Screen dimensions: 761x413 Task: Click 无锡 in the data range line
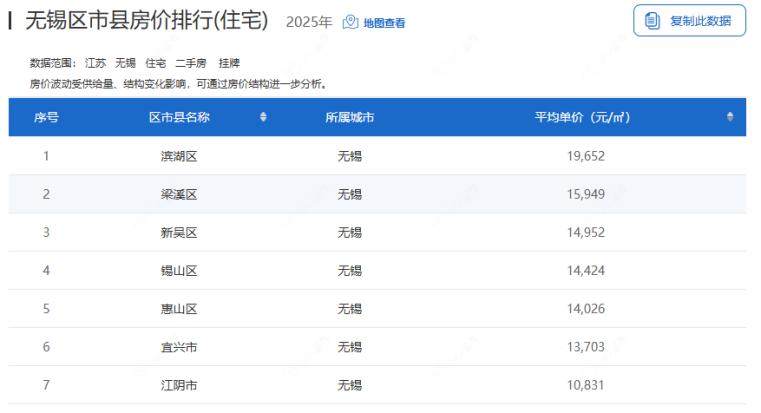pos(125,63)
